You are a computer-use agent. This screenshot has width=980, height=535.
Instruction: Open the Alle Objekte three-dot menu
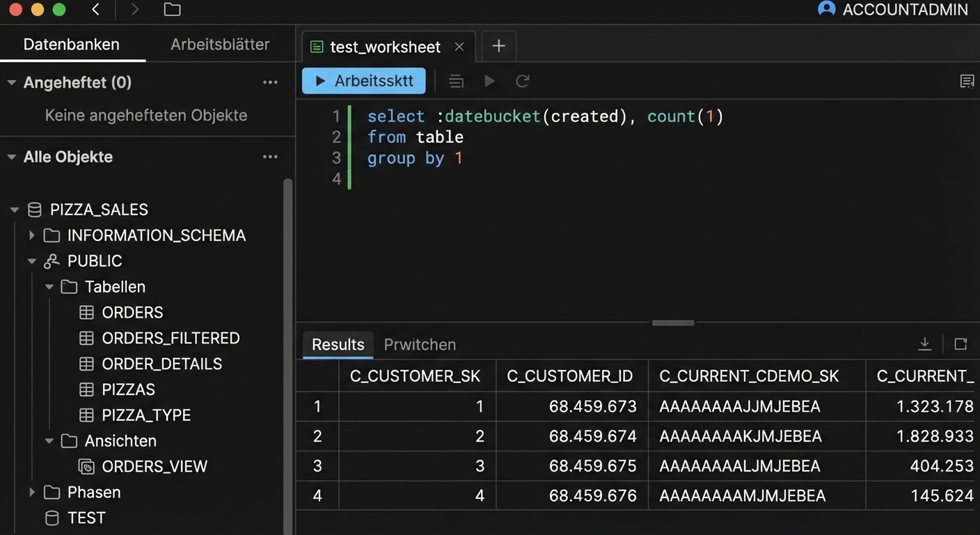270,157
